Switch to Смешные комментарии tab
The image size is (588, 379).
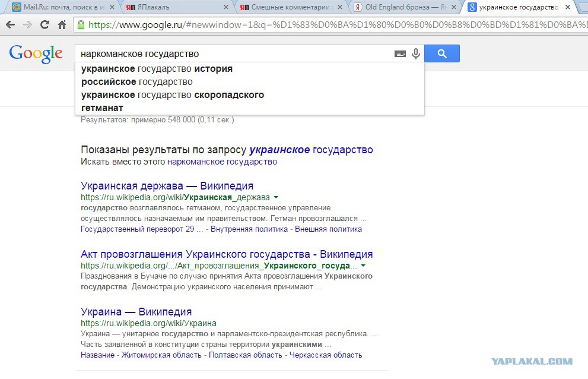(x=291, y=7)
